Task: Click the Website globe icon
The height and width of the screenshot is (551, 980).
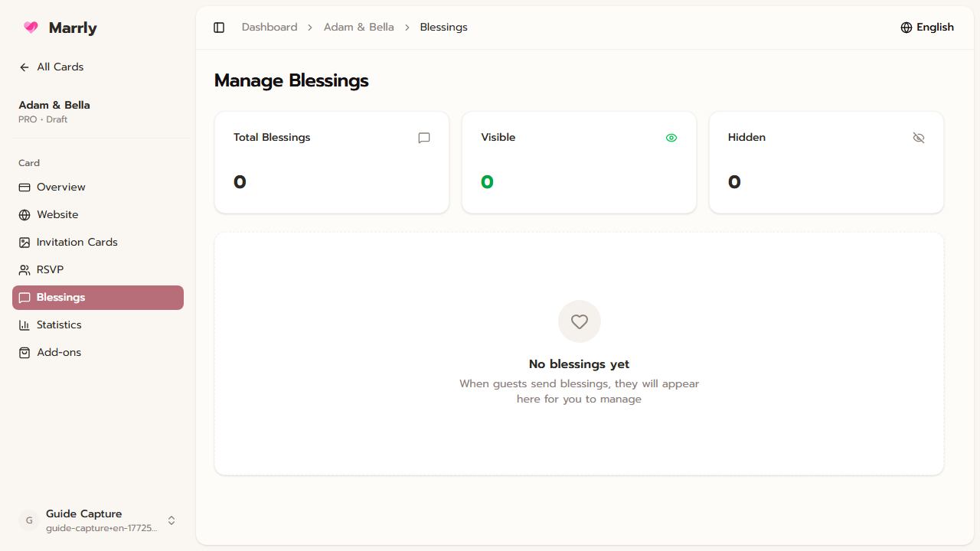Action: pyautogui.click(x=24, y=214)
